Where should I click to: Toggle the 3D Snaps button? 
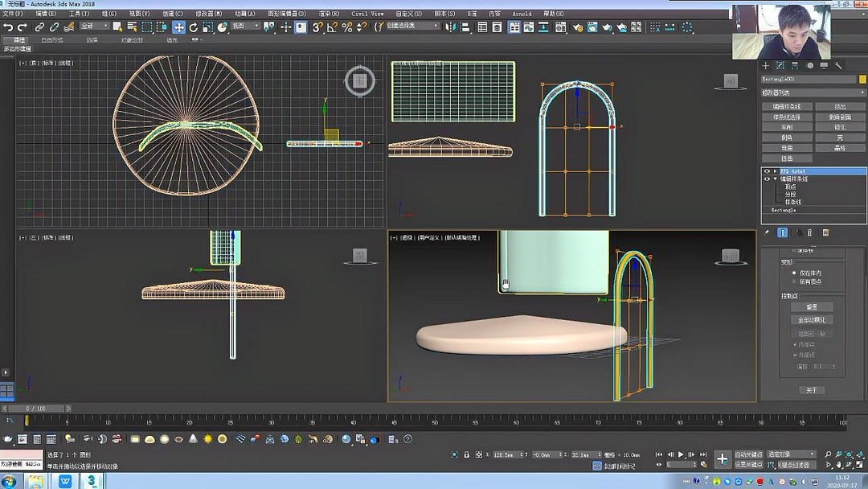pyautogui.click(x=316, y=27)
